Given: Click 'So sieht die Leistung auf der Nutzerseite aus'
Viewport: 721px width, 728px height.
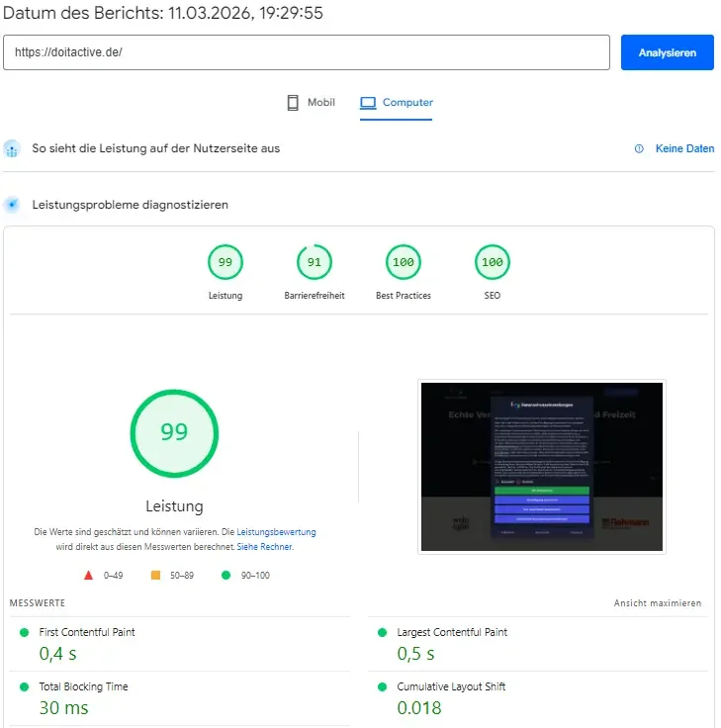Looking at the screenshot, I should click(x=156, y=148).
